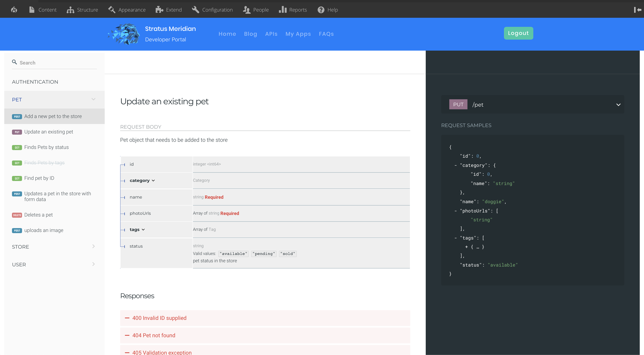Collapse the PET section chevron

94,99
